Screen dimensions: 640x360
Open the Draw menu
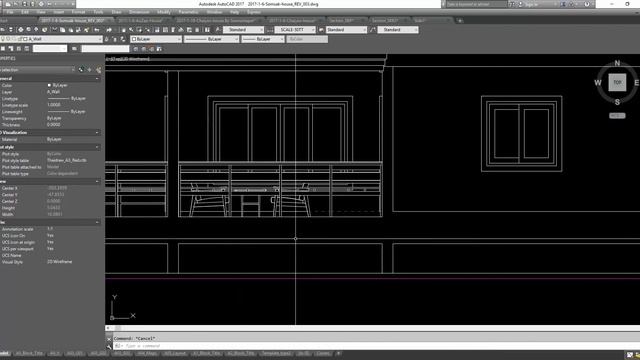pos(116,12)
